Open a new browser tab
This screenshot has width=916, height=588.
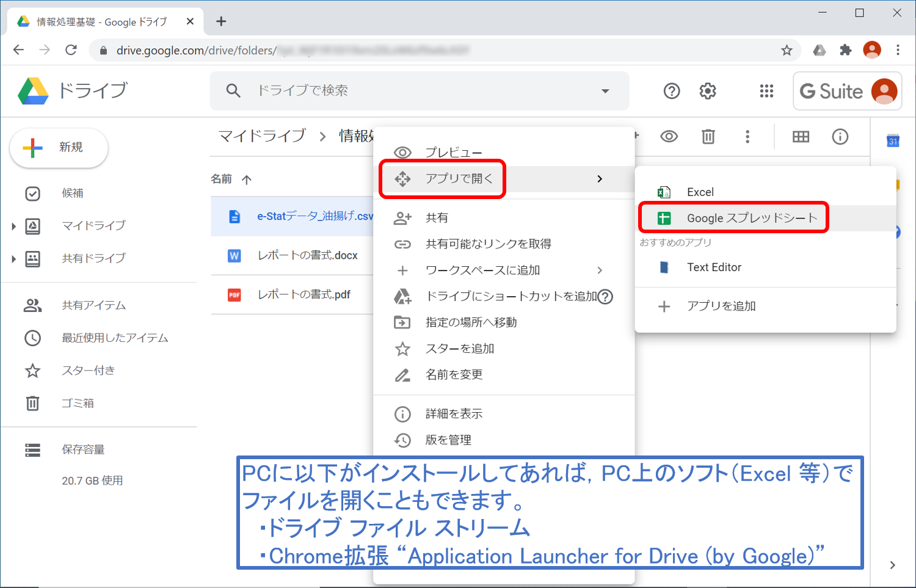pyautogui.click(x=221, y=21)
